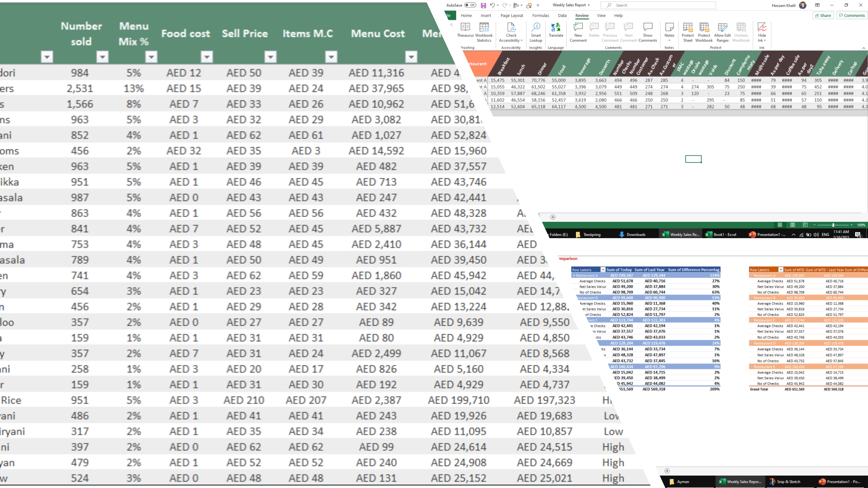Toggle AutoSave switch on ribbon

(471, 5)
